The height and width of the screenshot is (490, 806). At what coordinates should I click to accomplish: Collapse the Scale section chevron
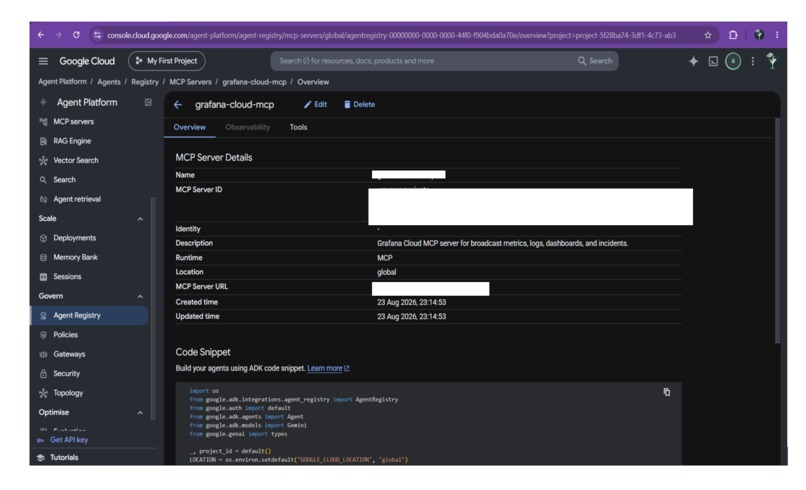coord(140,219)
